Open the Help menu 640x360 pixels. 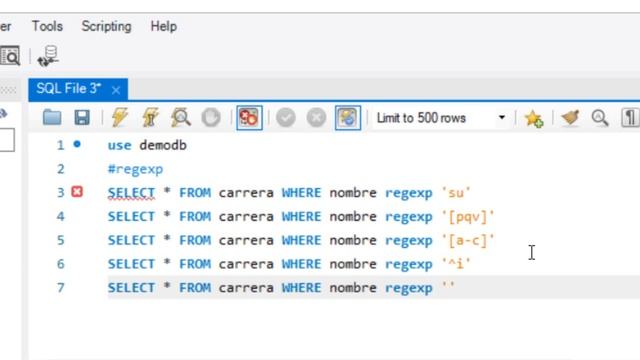[163, 27]
